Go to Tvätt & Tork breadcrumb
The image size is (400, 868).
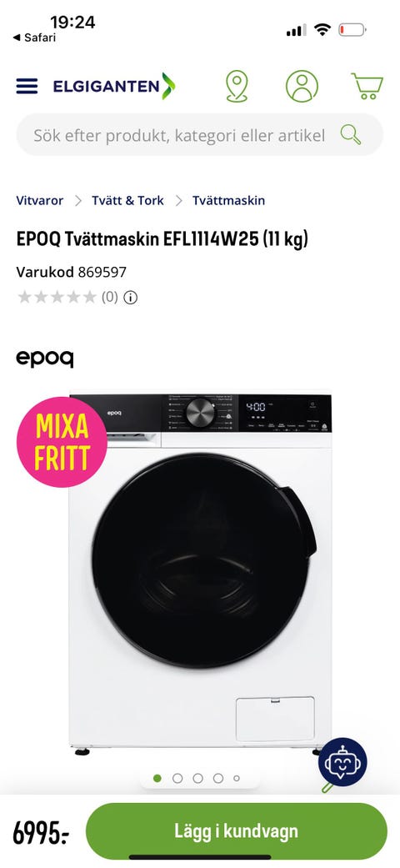(x=127, y=200)
